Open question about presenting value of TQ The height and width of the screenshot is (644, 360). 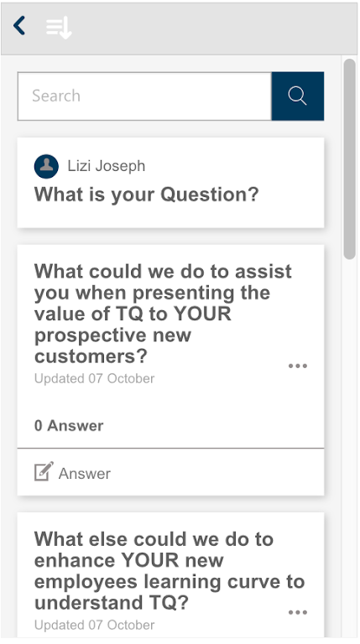click(163, 314)
